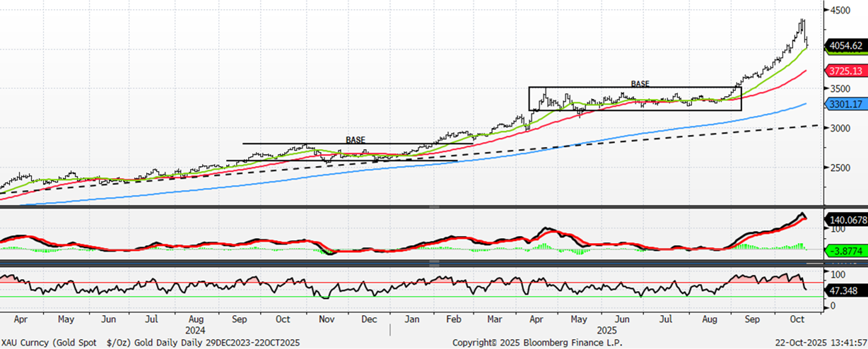
Task: Click the Nov label on the date axis
Action: 326,319
